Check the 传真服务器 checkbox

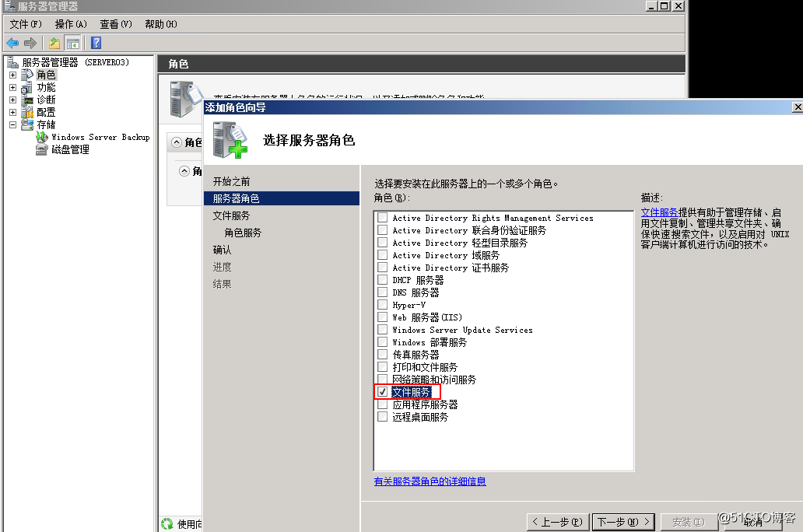click(x=383, y=355)
